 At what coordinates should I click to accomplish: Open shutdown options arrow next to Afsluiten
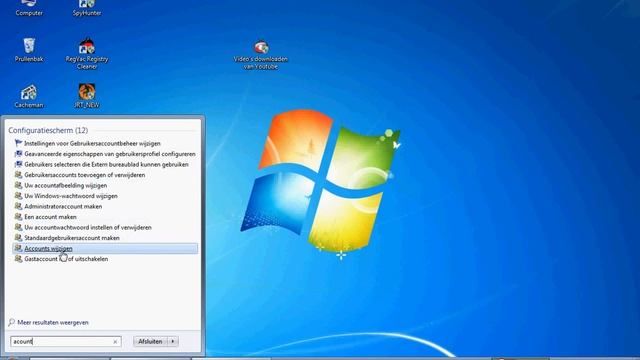(x=173, y=341)
